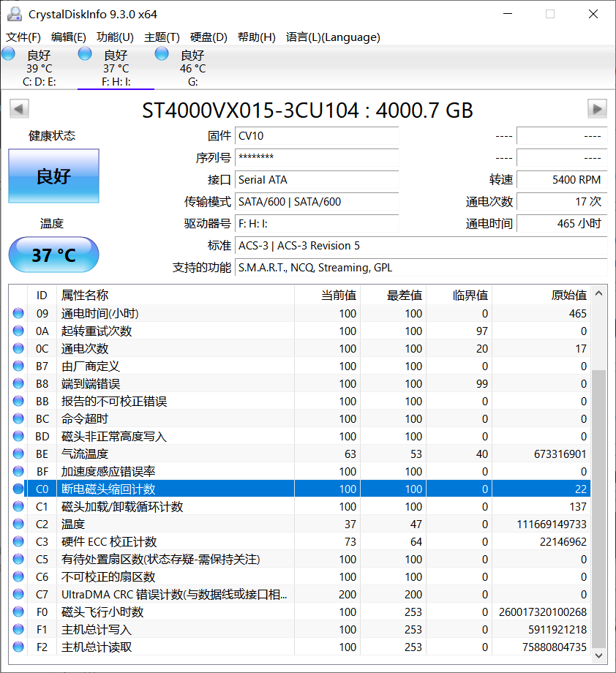Screen dimensions: 616x673
Task: Click the 最差值 column header
Action: click(393, 296)
